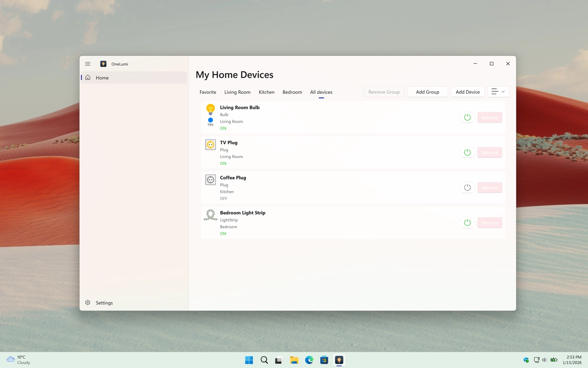Click the Living Room Bulb device icon
Screen dimensions: 588x368
(x=210, y=108)
